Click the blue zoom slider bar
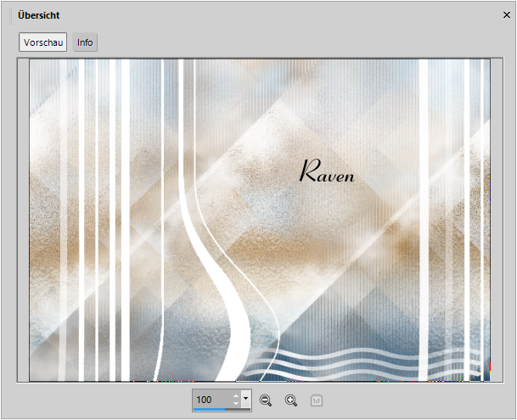The image size is (517, 420). (209, 409)
